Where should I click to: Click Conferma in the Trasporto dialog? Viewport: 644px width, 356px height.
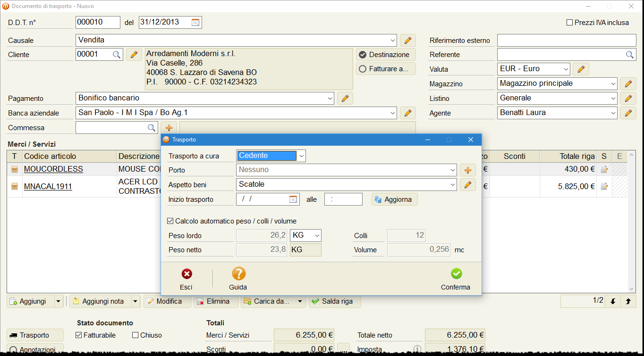(456, 279)
